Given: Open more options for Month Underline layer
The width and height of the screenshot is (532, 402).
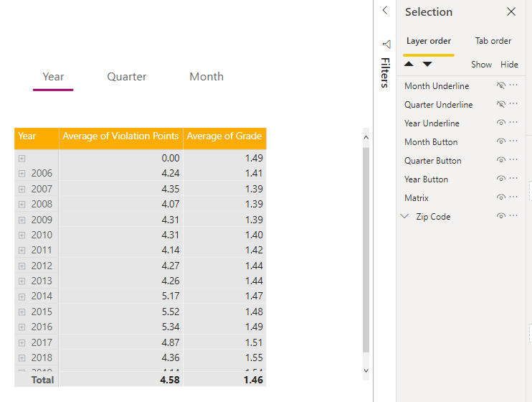Looking at the screenshot, I should 513,85.
